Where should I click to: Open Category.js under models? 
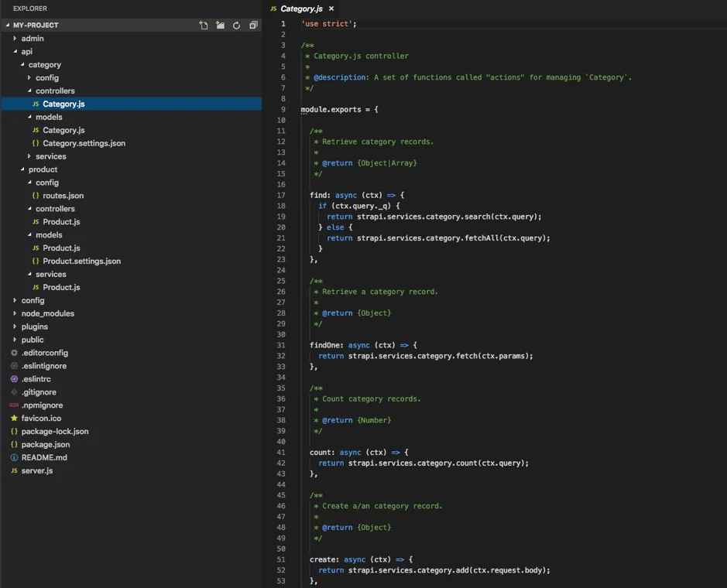click(x=63, y=130)
